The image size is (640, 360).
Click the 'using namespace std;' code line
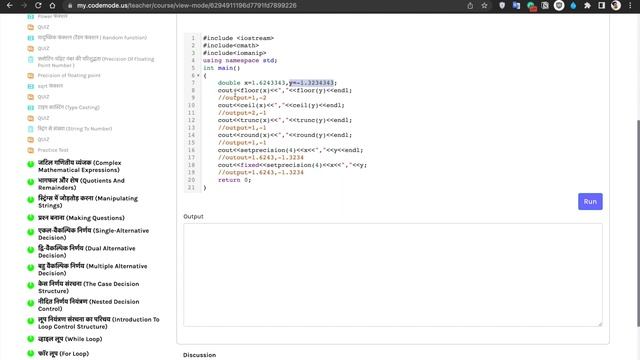tap(240, 60)
